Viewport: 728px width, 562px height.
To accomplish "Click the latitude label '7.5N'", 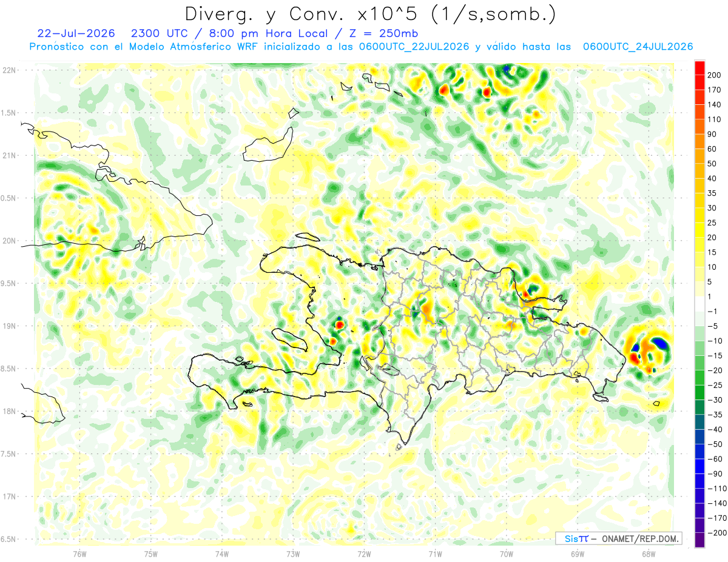I will [9, 454].
